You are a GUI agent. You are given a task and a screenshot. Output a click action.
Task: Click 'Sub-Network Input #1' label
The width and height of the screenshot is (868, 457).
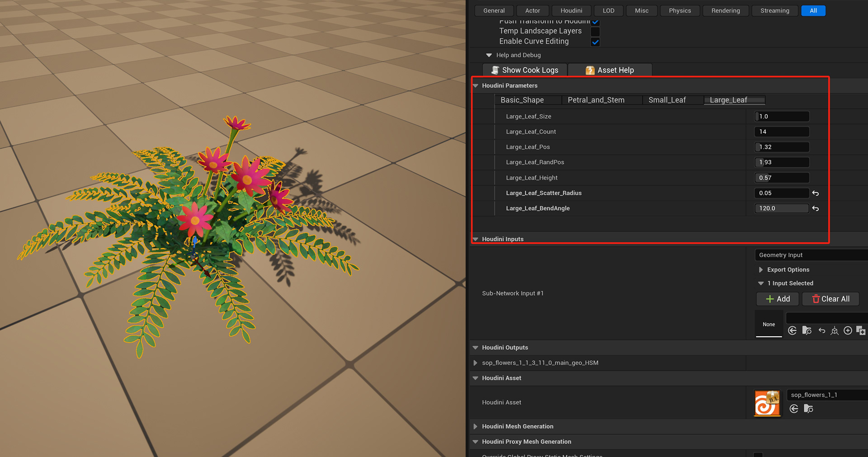[513, 293]
